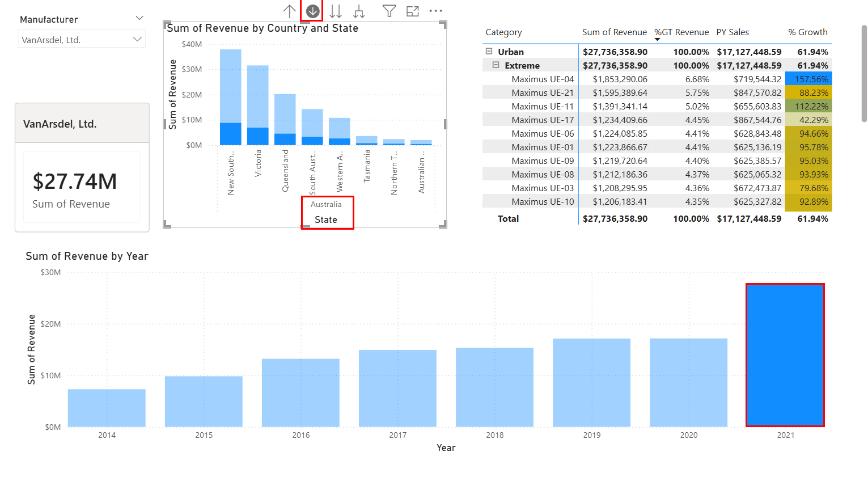Click the 42.29% growth cell
This screenshot has width=868, height=477.
(x=808, y=120)
